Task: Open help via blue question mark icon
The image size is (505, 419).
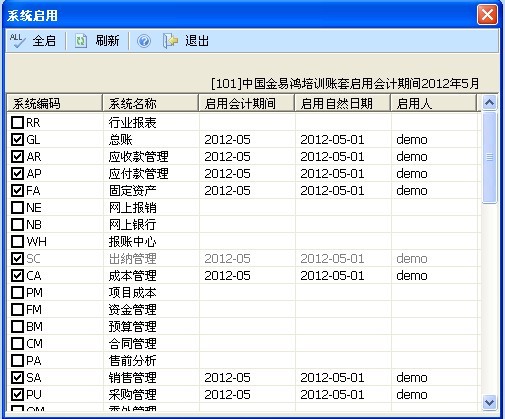Action: click(144, 41)
